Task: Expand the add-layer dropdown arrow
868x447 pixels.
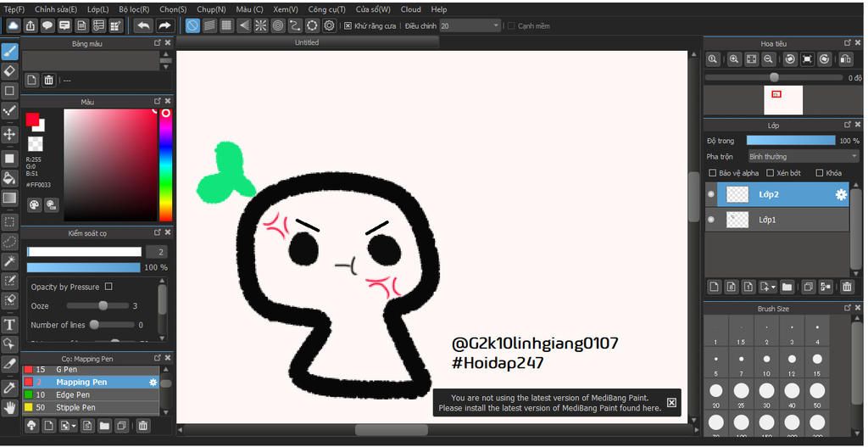Action: [x=774, y=288]
